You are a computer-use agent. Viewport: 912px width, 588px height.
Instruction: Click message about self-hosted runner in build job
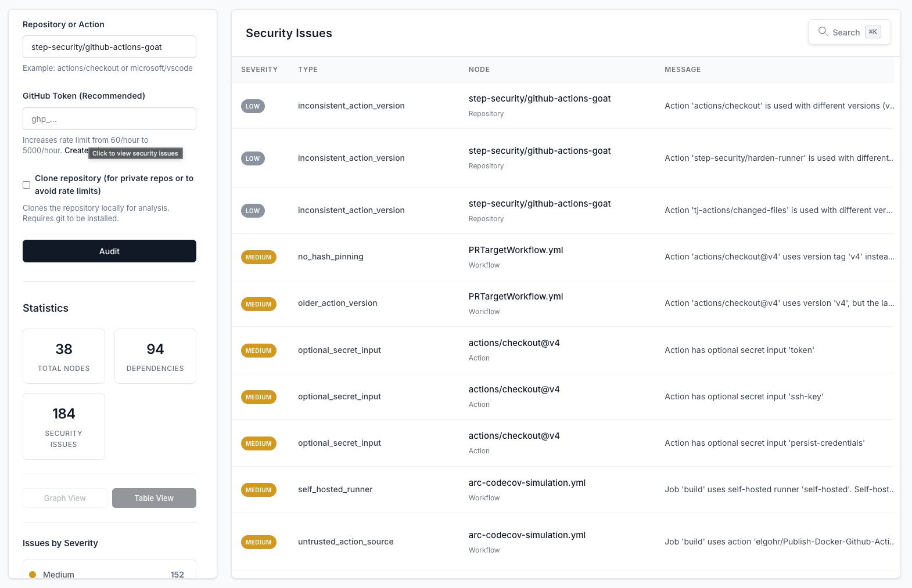point(779,489)
